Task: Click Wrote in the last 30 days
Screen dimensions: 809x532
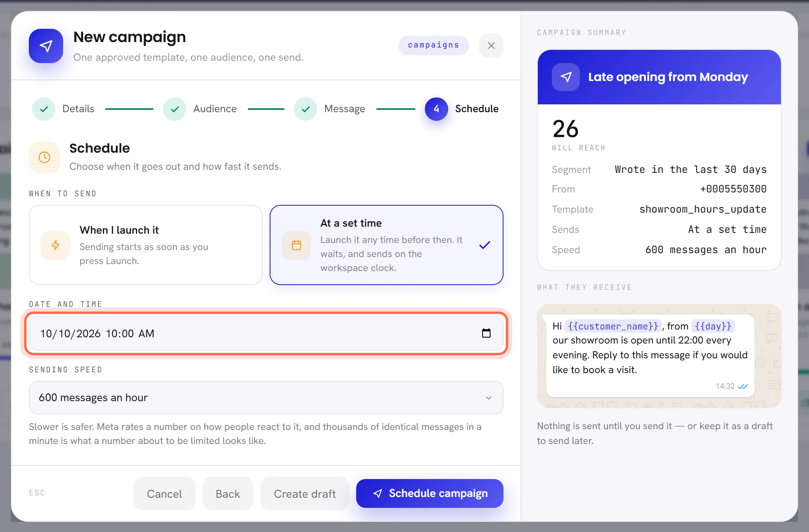Action: tap(691, 169)
